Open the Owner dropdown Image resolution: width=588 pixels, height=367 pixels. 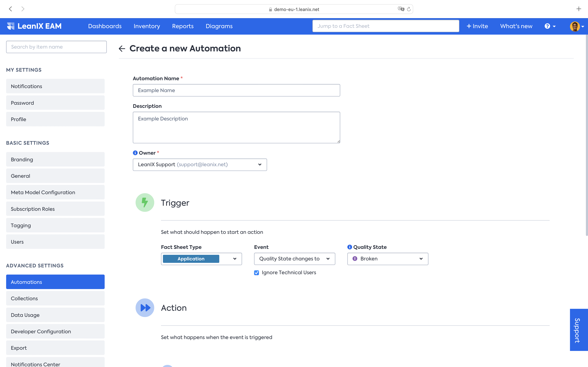(200, 165)
